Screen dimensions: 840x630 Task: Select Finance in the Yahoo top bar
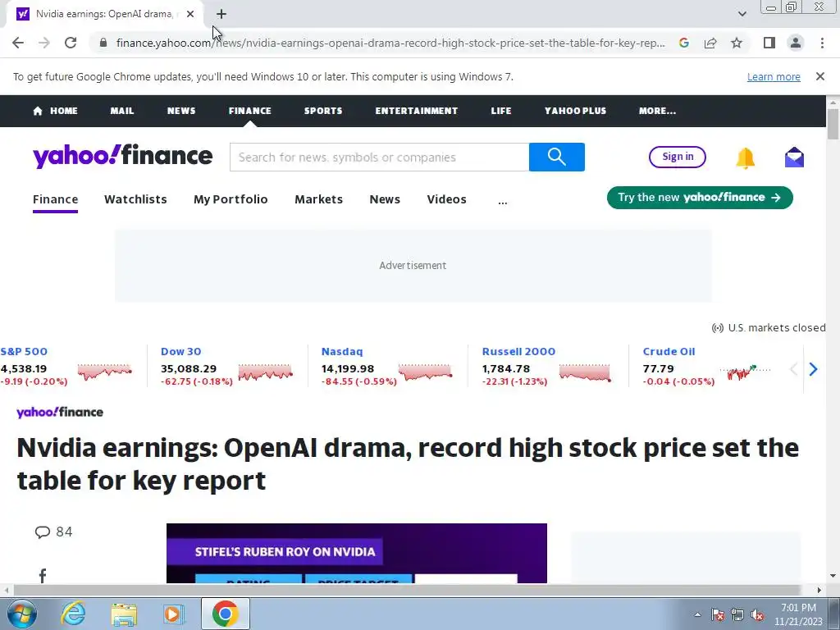tap(249, 111)
